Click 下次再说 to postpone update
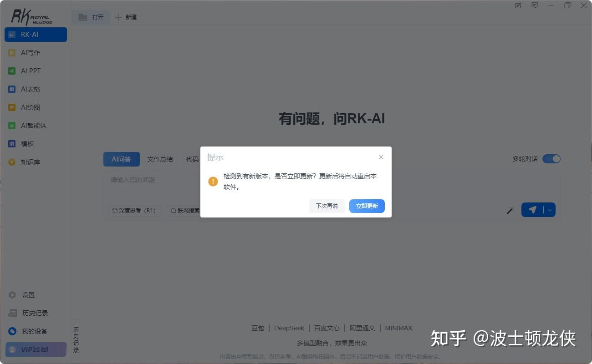This screenshot has width=592, height=364. (327, 206)
